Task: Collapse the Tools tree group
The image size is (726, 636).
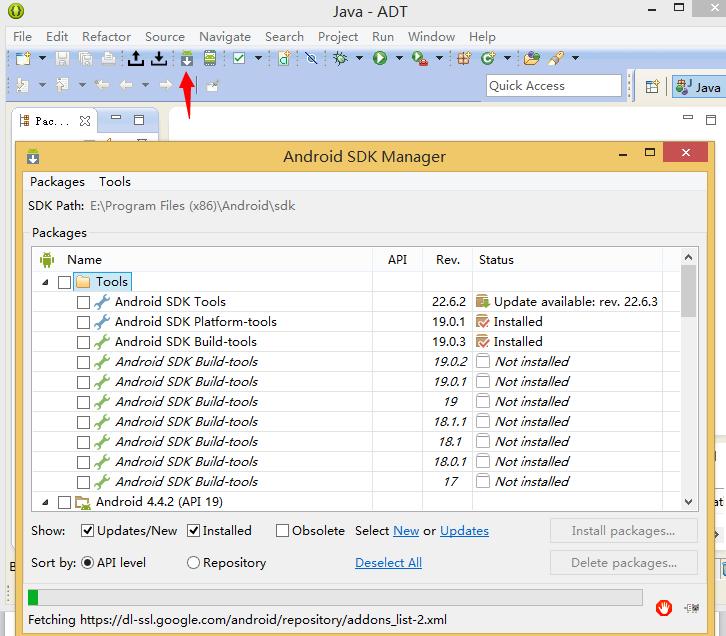Action: point(45,283)
